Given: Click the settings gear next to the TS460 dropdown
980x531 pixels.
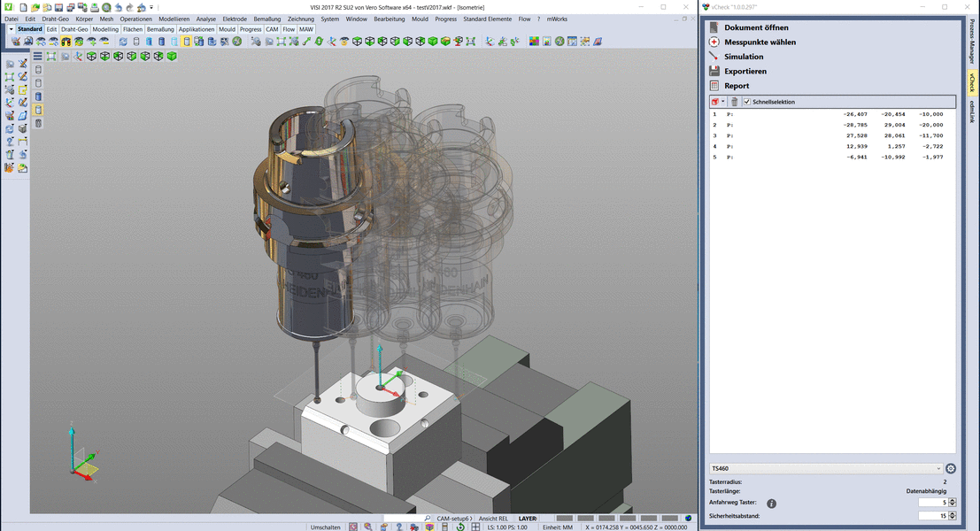Looking at the screenshot, I should pyautogui.click(x=951, y=468).
